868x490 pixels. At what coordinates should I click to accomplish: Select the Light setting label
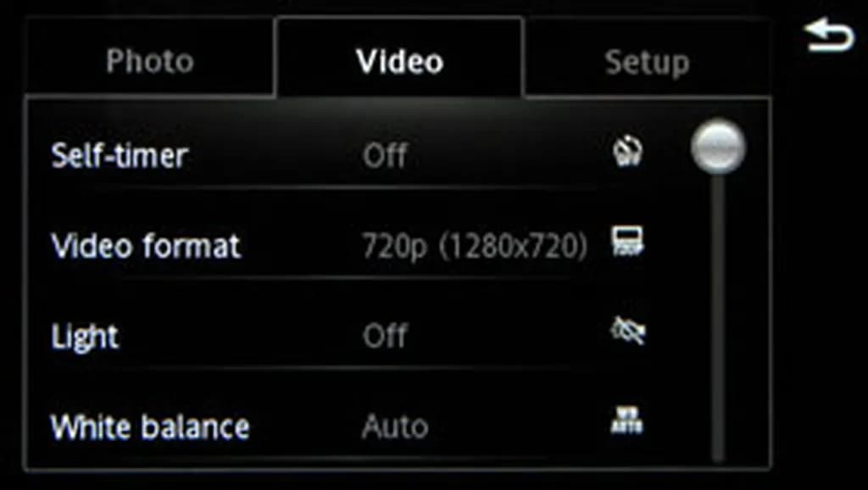[x=85, y=336]
